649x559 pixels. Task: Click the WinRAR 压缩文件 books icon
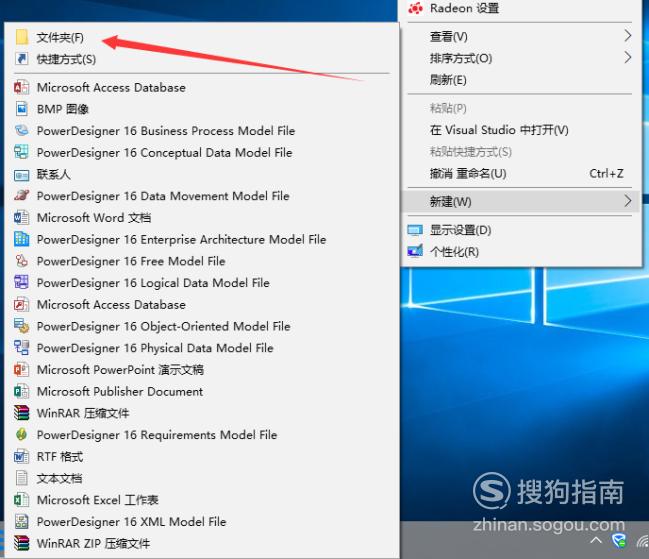(22, 413)
